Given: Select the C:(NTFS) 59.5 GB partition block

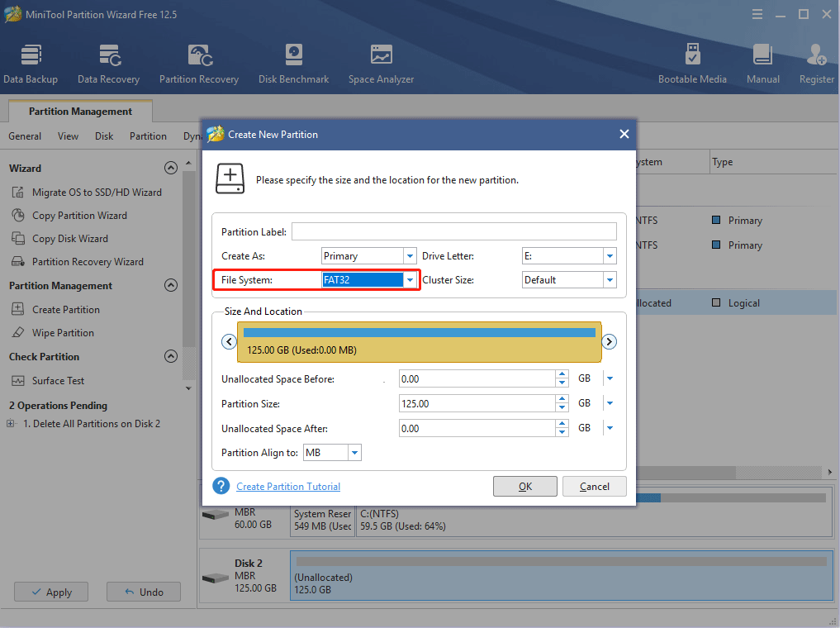Looking at the screenshot, I should point(594,519).
